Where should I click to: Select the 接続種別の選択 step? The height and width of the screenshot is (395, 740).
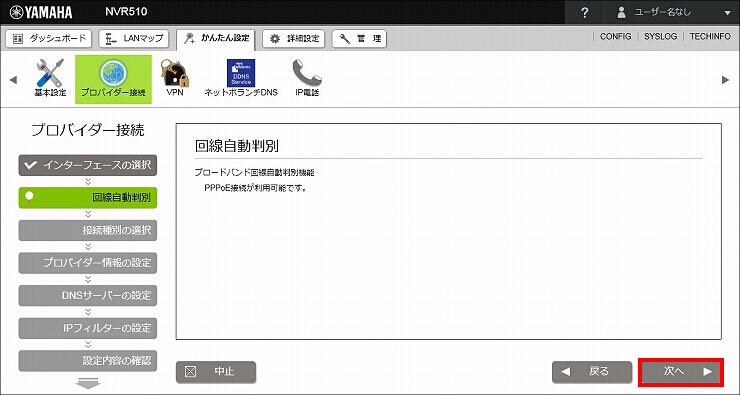(x=88, y=230)
